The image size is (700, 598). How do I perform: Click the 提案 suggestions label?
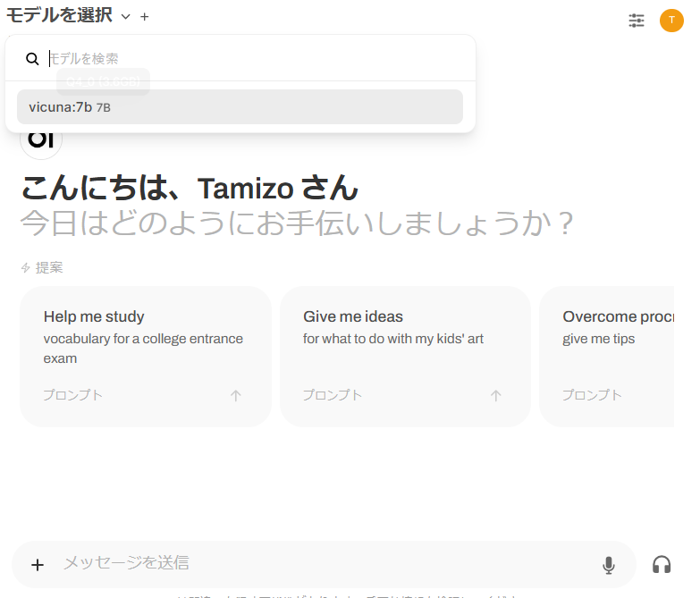[x=49, y=268]
